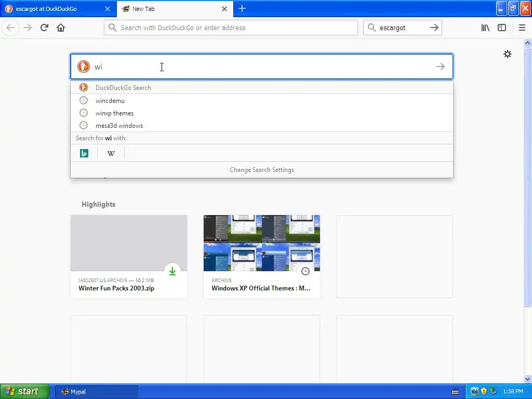Select the New Tab tab
Viewport: 532px width, 399px height.
point(175,9)
